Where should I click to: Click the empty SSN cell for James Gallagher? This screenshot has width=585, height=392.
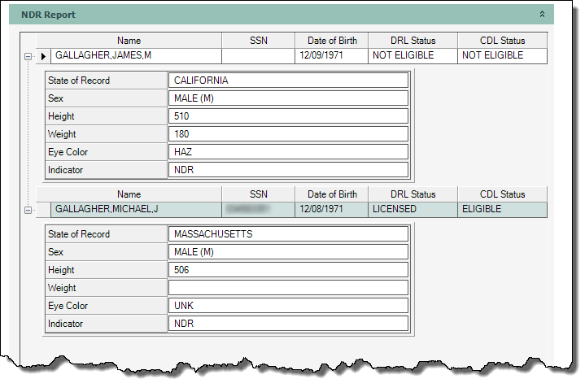pos(258,56)
